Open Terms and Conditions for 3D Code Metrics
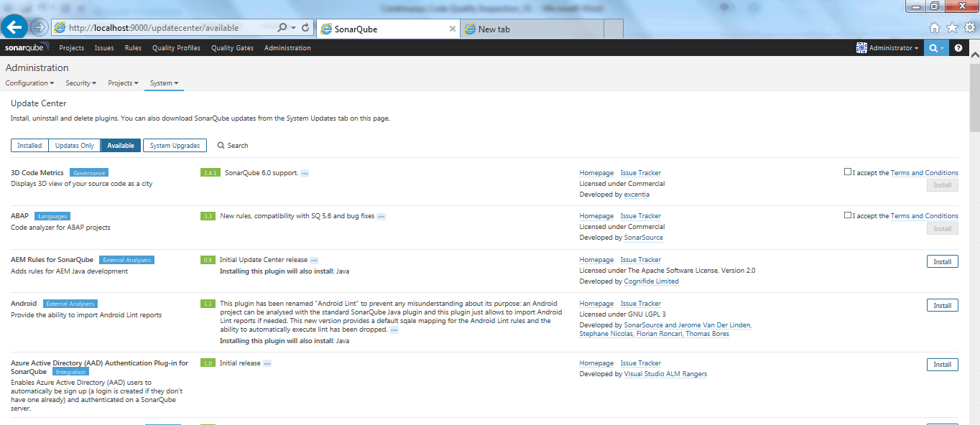Screen dimensions: 980x425 925,173
